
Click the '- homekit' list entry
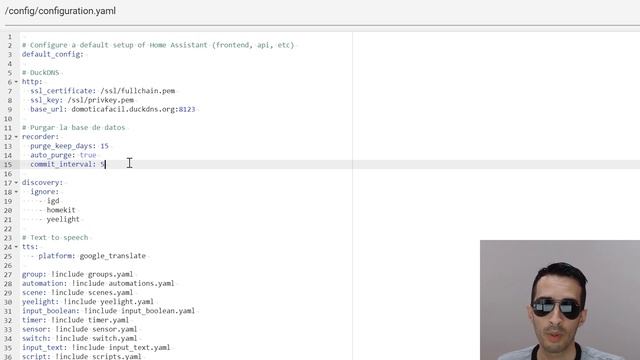click(x=57, y=210)
